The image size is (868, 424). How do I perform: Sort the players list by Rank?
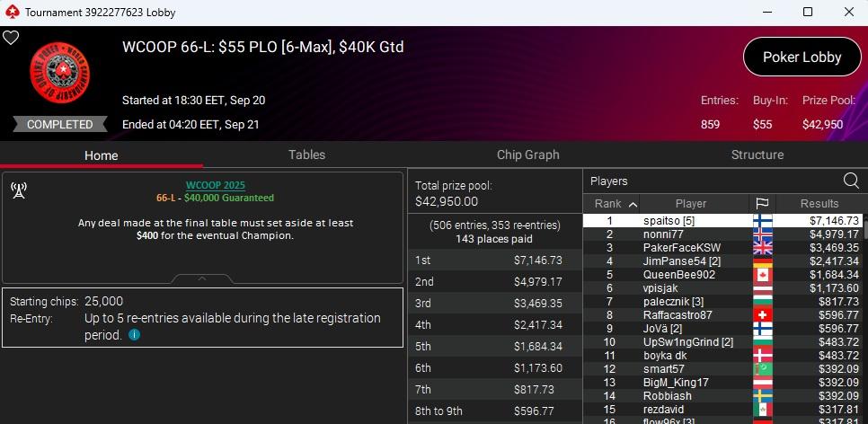(x=615, y=204)
